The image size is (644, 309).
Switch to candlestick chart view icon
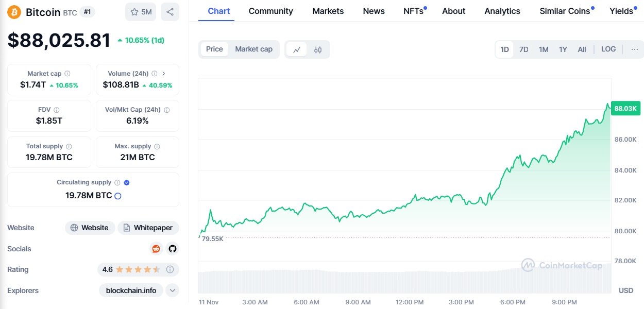click(x=318, y=49)
